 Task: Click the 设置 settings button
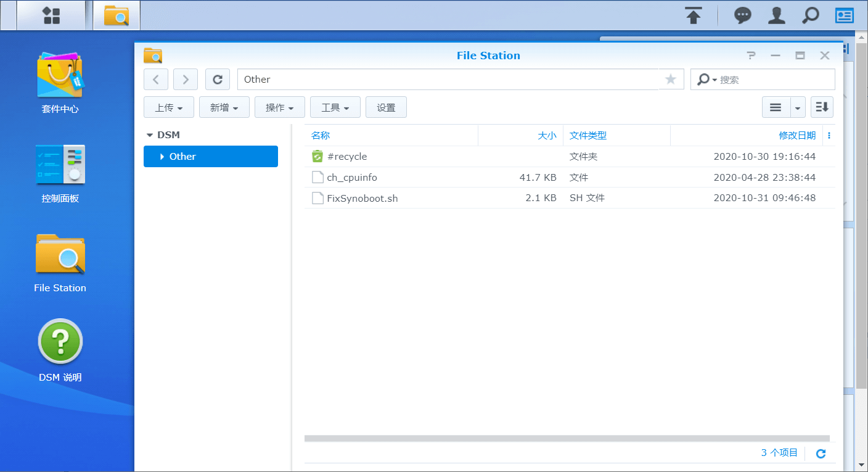pos(386,107)
